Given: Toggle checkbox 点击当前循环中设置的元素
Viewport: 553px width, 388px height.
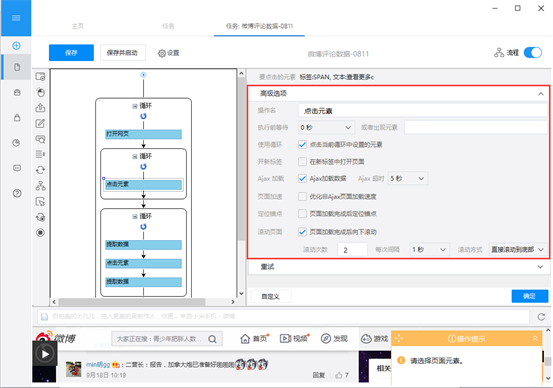Looking at the screenshot, I should (x=302, y=145).
